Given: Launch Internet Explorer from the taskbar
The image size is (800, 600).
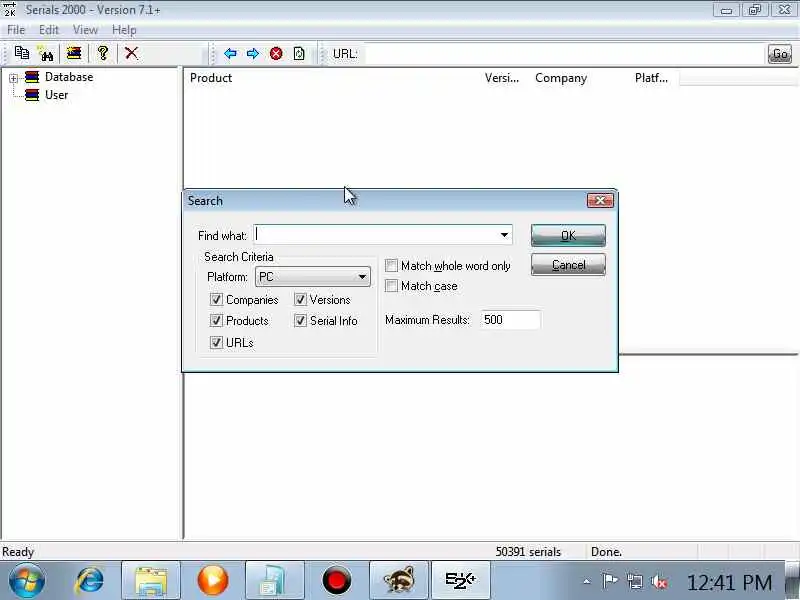Looking at the screenshot, I should (89, 581).
